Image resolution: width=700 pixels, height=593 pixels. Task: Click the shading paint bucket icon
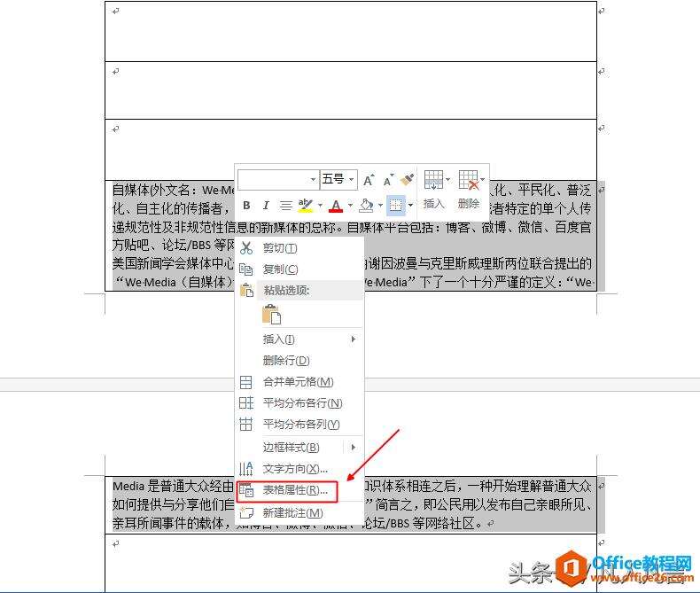coord(366,206)
